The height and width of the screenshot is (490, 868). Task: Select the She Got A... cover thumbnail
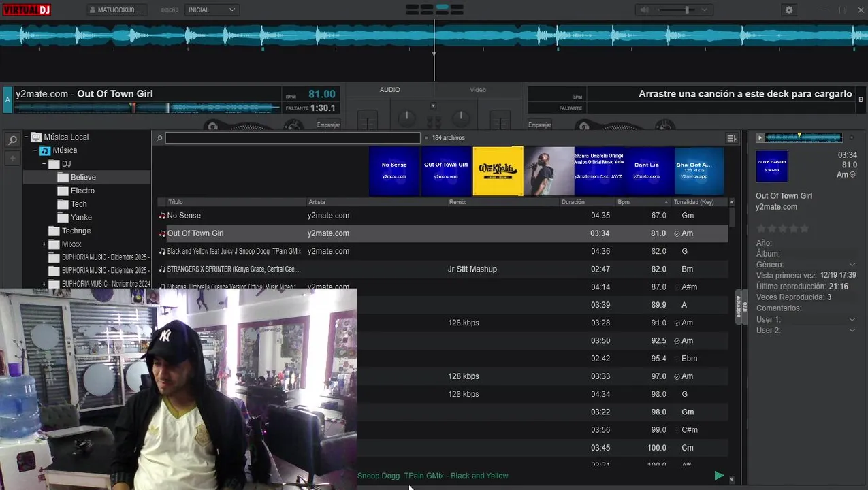[x=698, y=171]
